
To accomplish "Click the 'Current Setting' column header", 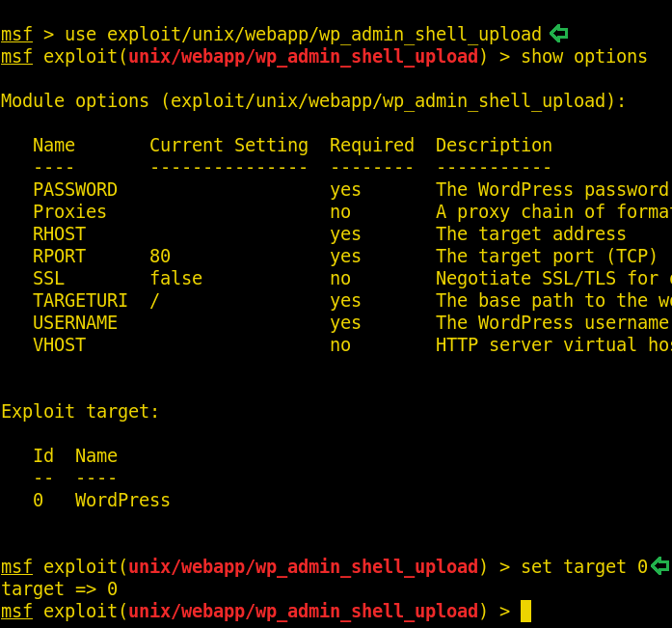I will [228, 146].
